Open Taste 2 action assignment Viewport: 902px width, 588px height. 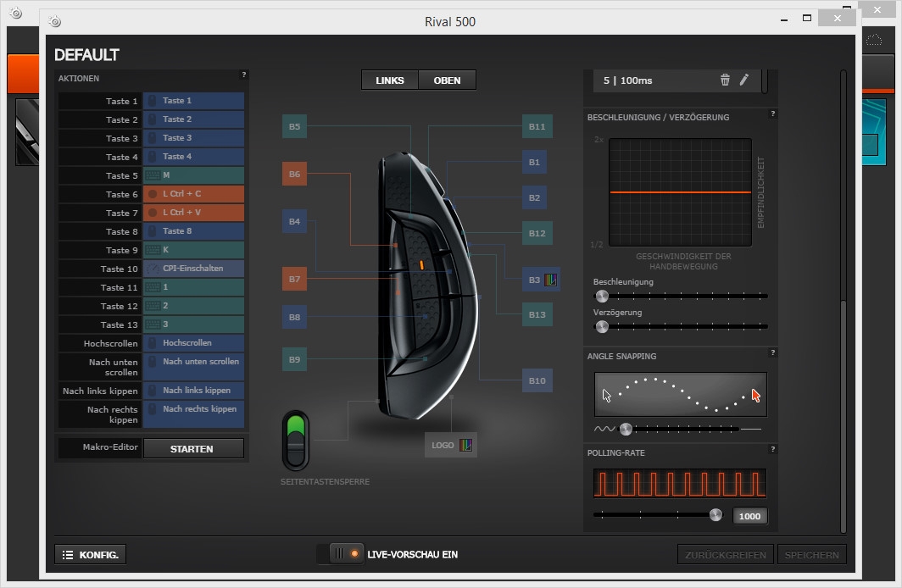[194, 119]
